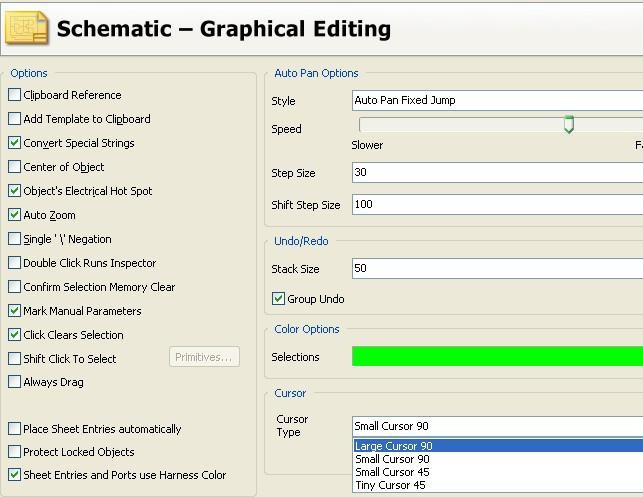The height and width of the screenshot is (497, 643).
Task: Click the Auto Pan Speed slider handle
Action: (x=569, y=125)
